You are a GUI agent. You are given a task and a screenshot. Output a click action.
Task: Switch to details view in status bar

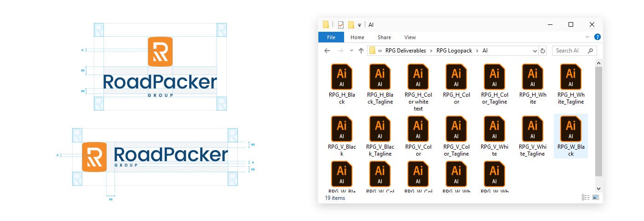586,198
